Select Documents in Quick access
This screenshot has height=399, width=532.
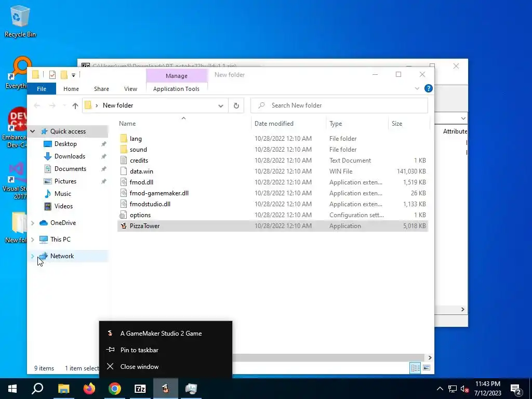pos(70,169)
